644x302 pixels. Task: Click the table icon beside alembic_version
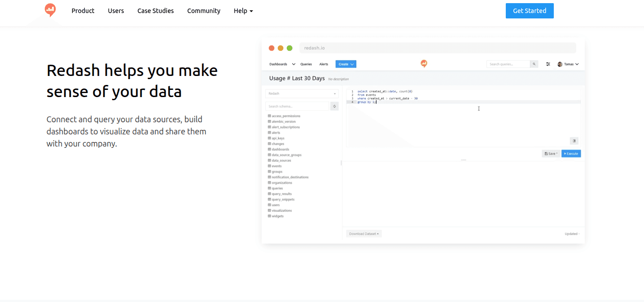269,121
